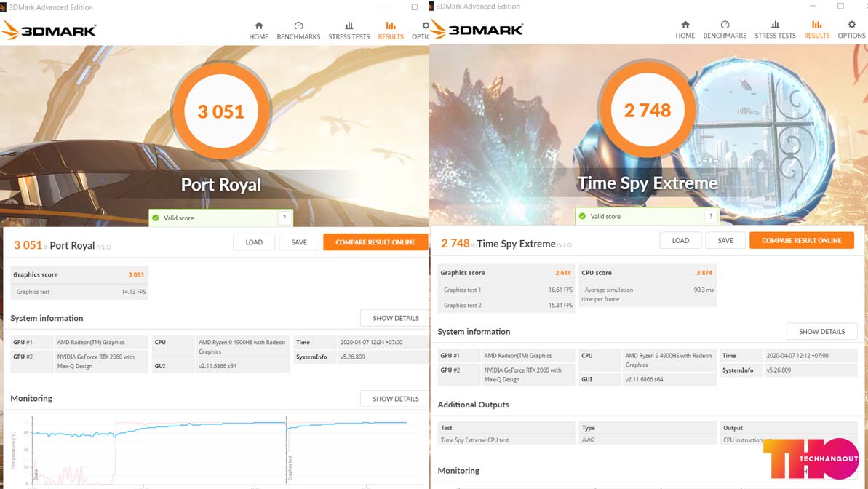This screenshot has width=868, height=489.
Task: Click the green check icon beside Time Spy Valid score
Action: tap(582, 217)
